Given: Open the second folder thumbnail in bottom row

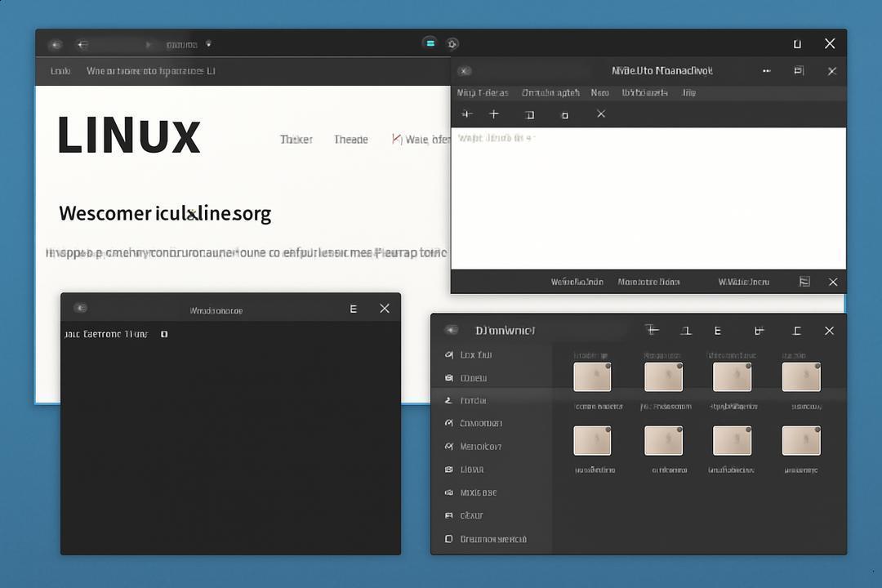Looking at the screenshot, I should pyautogui.click(x=663, y=440).
